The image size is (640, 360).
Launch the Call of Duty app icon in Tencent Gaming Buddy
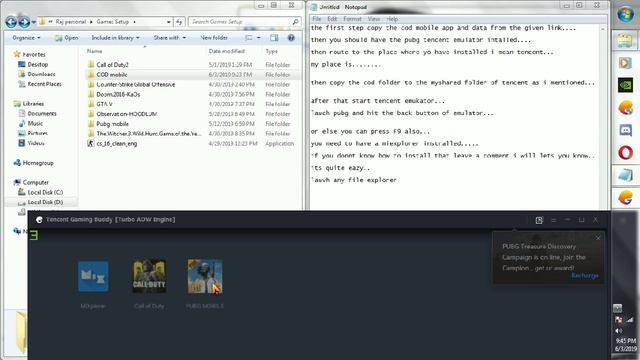click(x=149, y=276)
